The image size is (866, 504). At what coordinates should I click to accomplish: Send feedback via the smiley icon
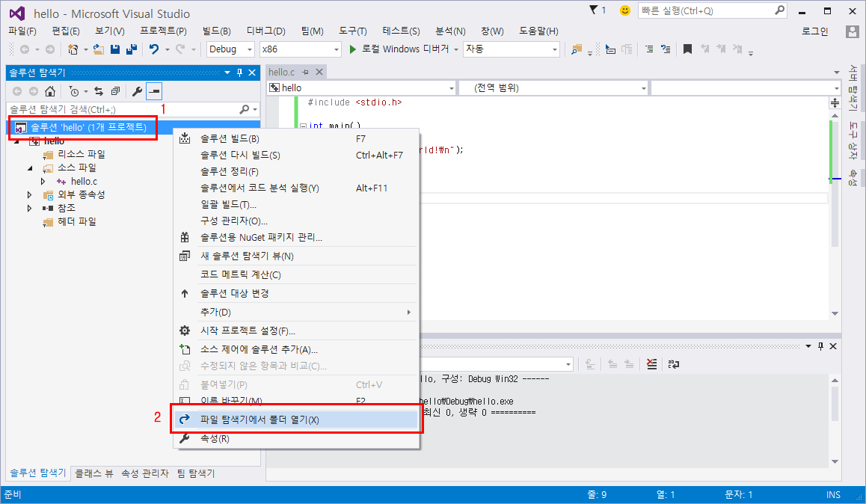click(624, 10)
